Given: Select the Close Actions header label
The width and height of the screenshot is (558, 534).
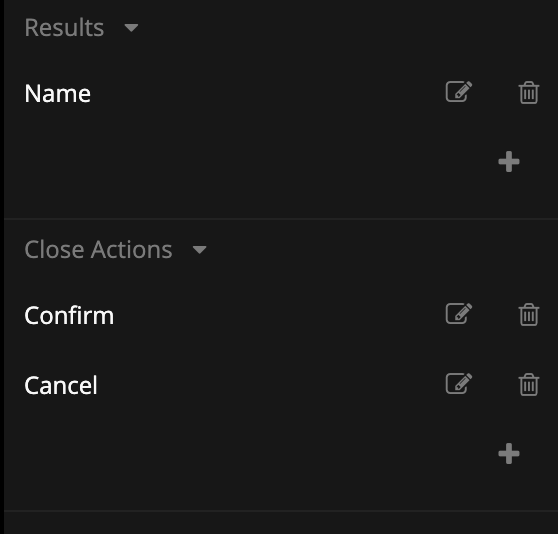Looking at the screenshot, I should (x=98, y=249).
